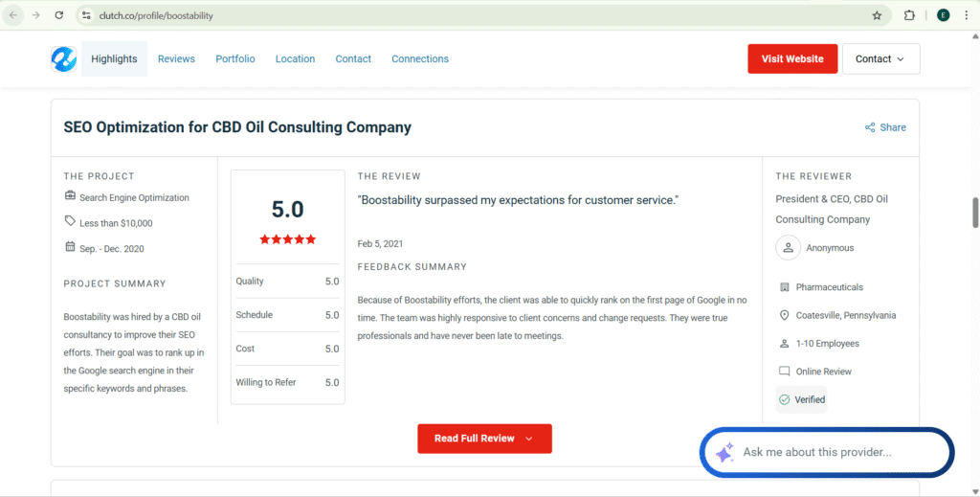Click the Search Engine Optimization text

134,197
